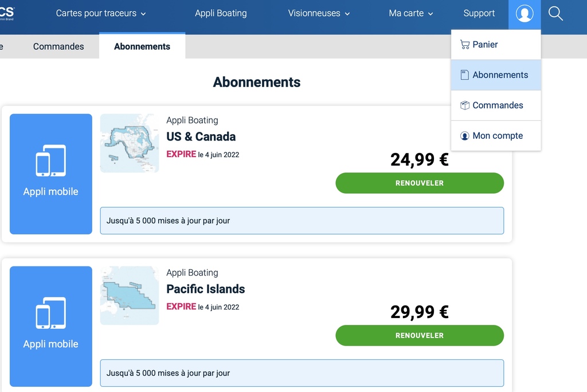Expand the Ma carte dropdown menu
587x392 pixels.
pos(411,14)
